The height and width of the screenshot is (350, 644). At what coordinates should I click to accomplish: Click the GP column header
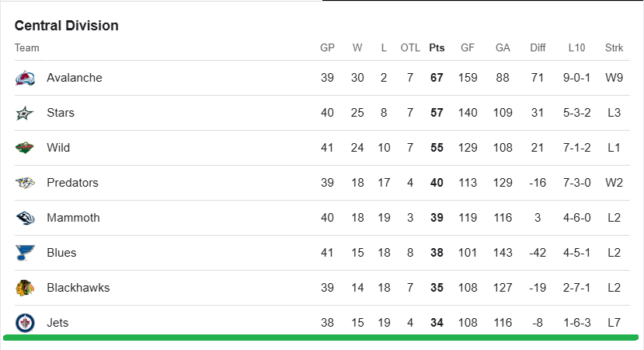click(x=327, y=48)
